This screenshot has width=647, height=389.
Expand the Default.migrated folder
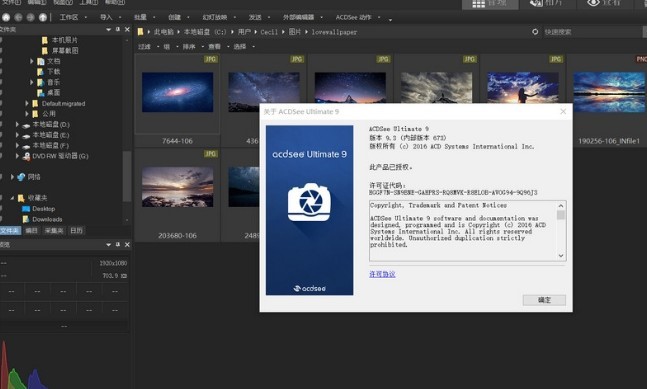click(x=26, y=103)
